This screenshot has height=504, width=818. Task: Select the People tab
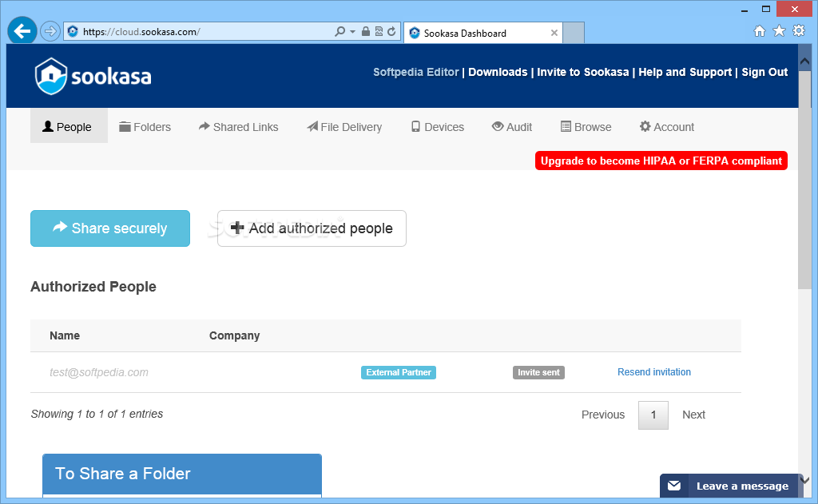[x=69, y=126]
